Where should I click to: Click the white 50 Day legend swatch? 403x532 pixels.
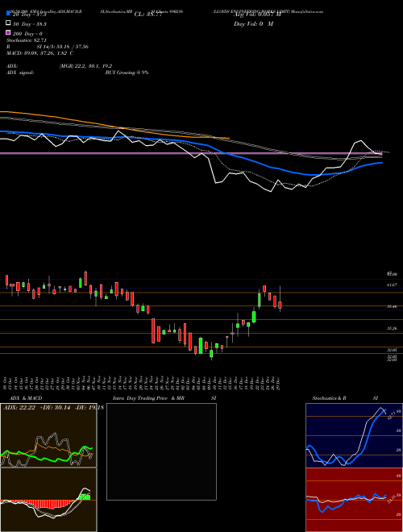click(8, 23)
